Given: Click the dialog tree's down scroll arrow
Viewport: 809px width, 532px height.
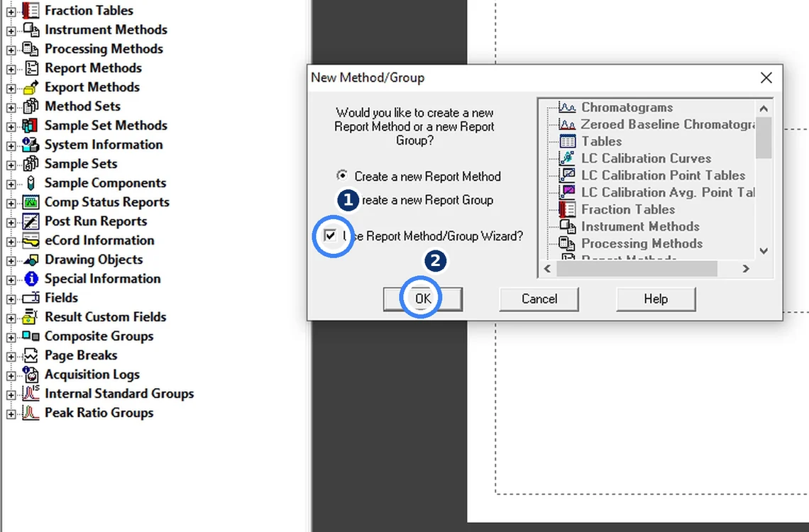Looking at the screenshot, I should [x=764, y=251].
